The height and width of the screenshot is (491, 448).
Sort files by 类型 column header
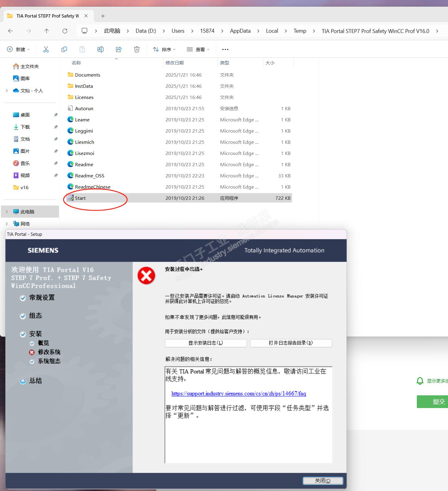pyautogui.click(x=225, y=63)
